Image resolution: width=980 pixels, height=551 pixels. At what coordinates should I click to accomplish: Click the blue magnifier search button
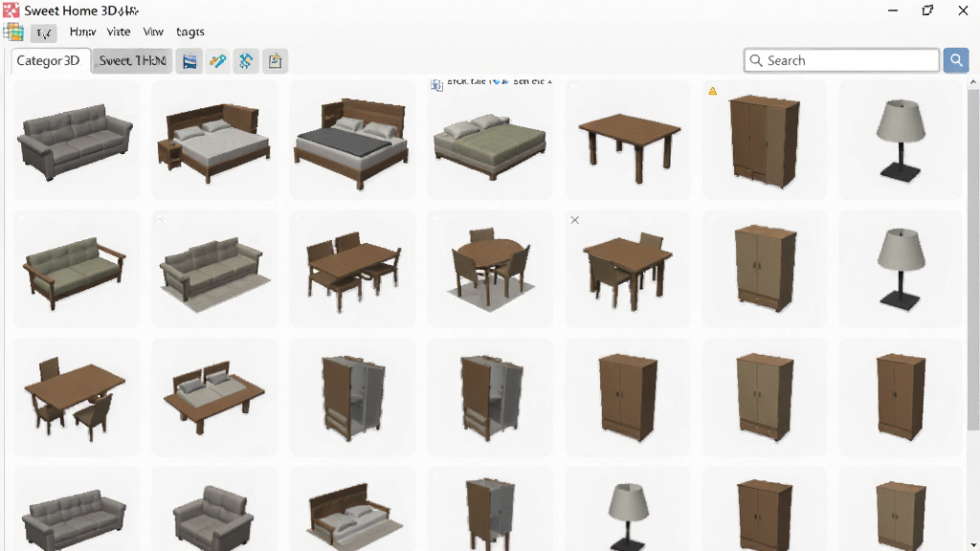956,60
